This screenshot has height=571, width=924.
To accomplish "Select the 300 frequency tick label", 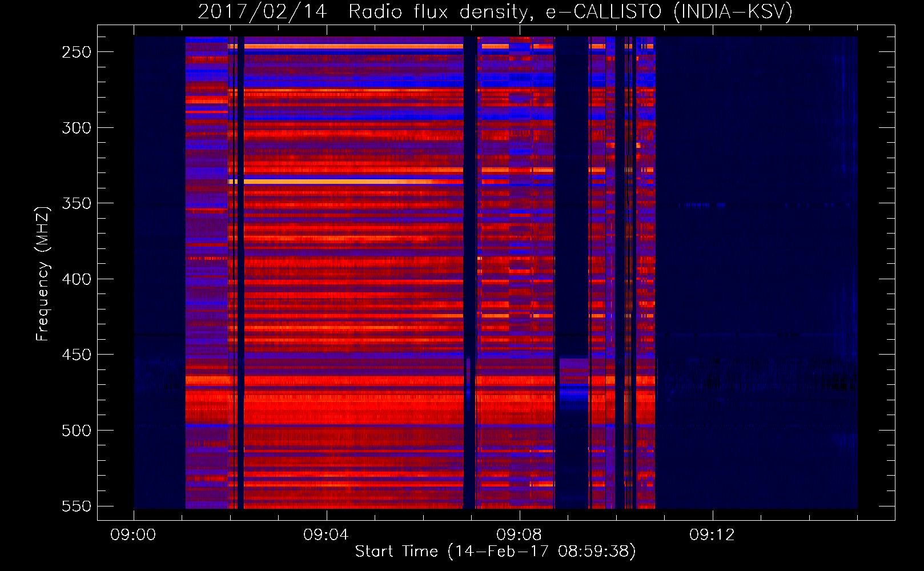I will point(77,128).
